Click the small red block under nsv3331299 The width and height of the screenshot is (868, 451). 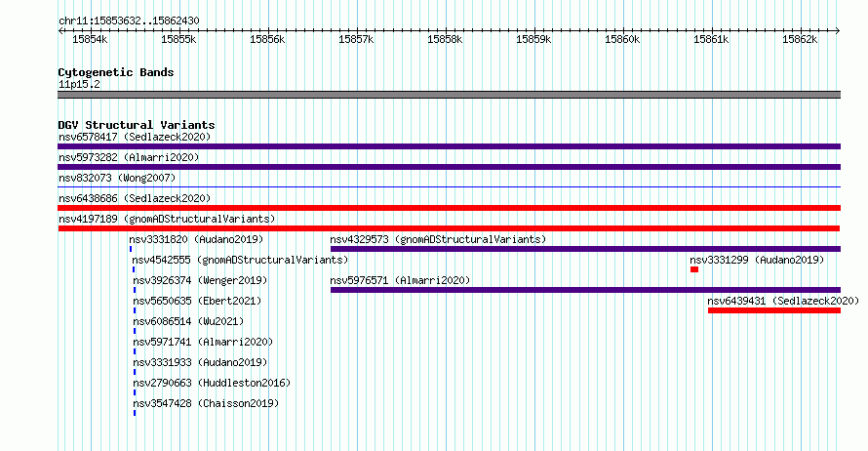[694, 269]
